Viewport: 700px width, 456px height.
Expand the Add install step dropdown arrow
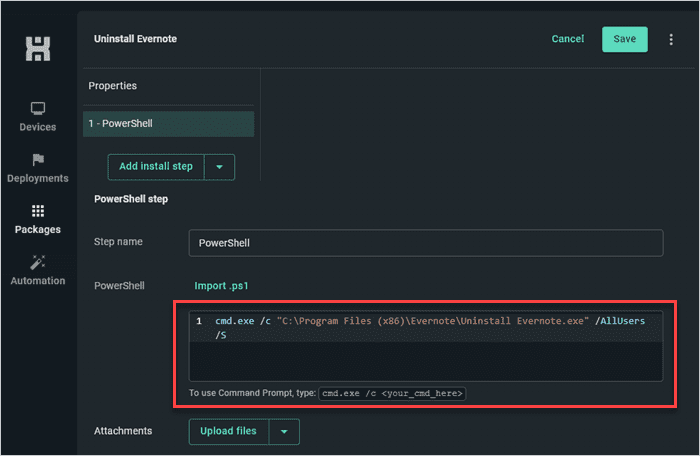pos(219,167)
